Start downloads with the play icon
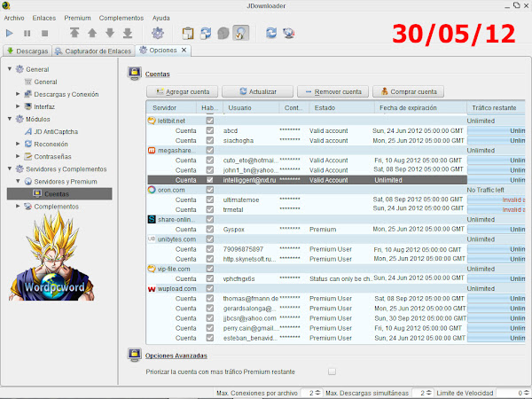Image resolution: width=532 pixels, height=399 pixels. click(10, 33)
